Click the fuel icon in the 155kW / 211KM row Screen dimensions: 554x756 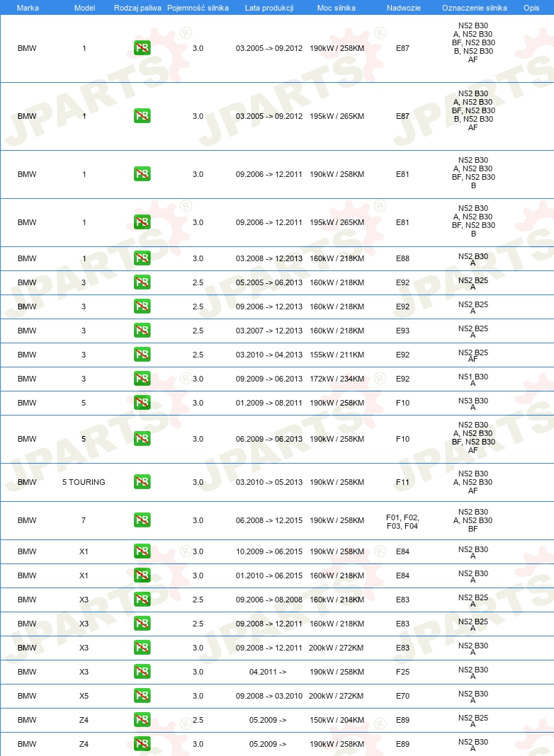142,355
